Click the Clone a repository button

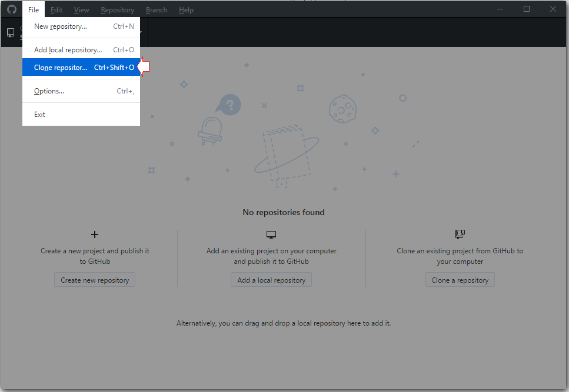click(x=460, y=280)
